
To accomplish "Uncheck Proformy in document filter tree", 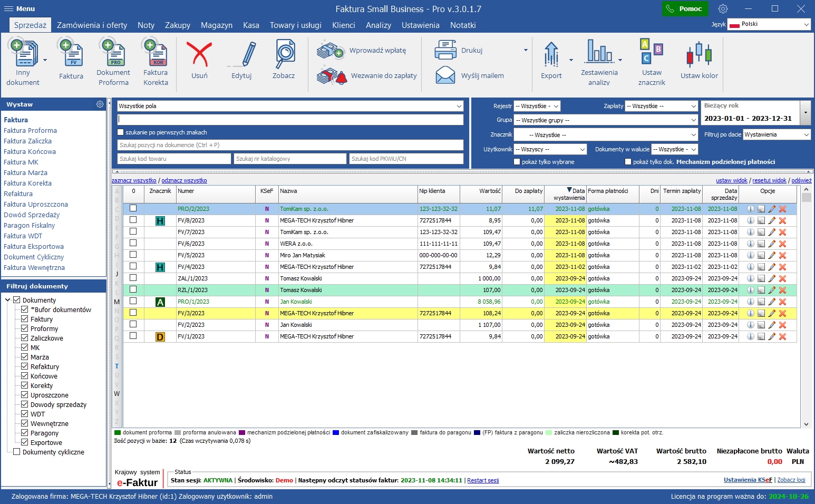I will click(x=24, y=328).
